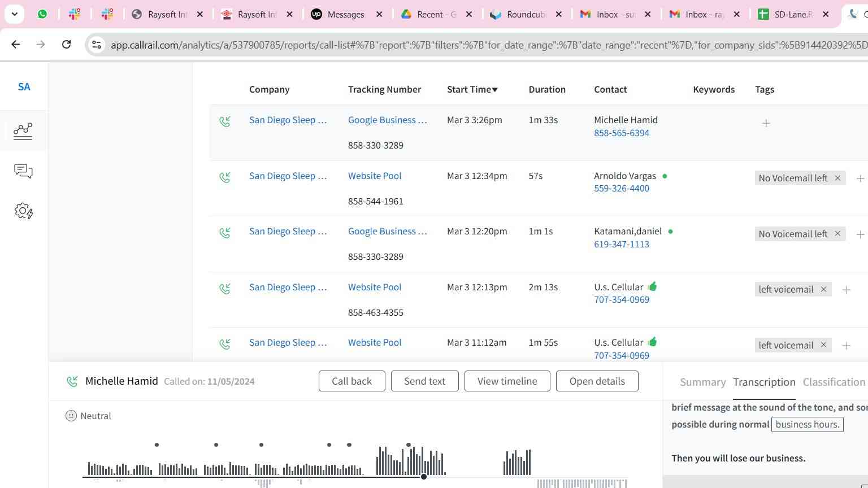Open Website Pool link in Arnoldo Vargas row

coord(375,176)
